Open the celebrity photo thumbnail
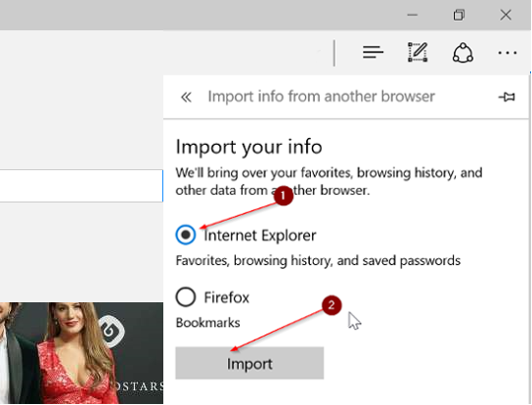Image resolution: width=532 pixels, height=405 pixels. (81, 353)
